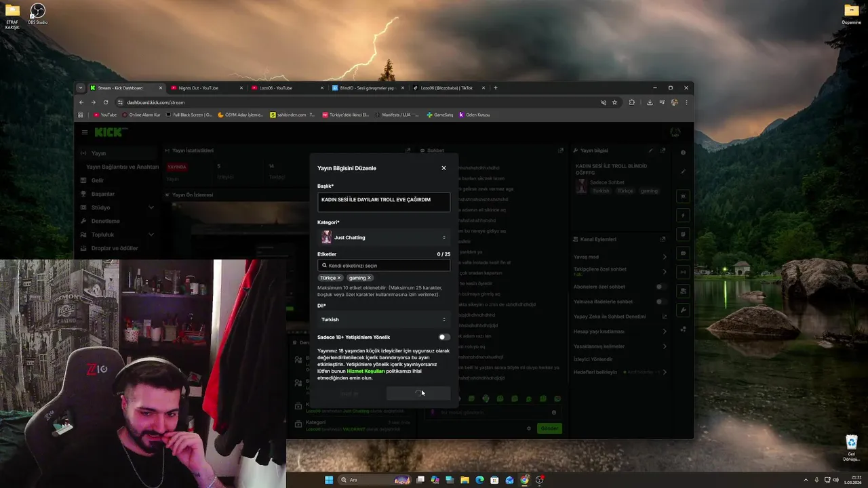Open Chrome downloads icon
The image size is (868, 488).
point(650,102)
